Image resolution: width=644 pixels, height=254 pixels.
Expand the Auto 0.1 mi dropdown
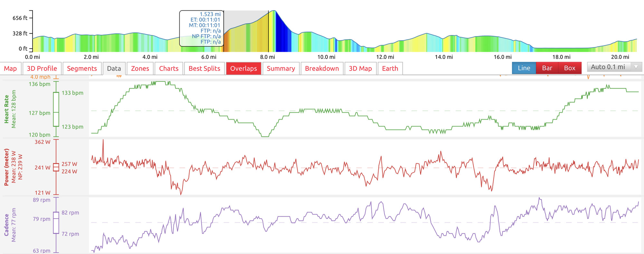point(614,67)
